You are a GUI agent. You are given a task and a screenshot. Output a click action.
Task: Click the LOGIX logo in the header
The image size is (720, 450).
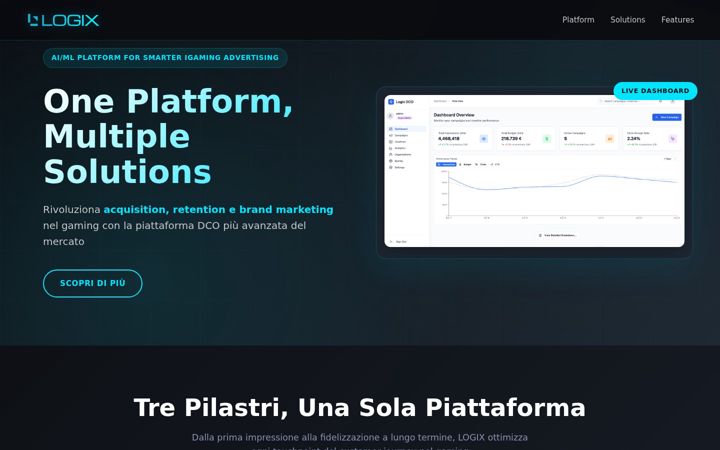coord(63,20)
